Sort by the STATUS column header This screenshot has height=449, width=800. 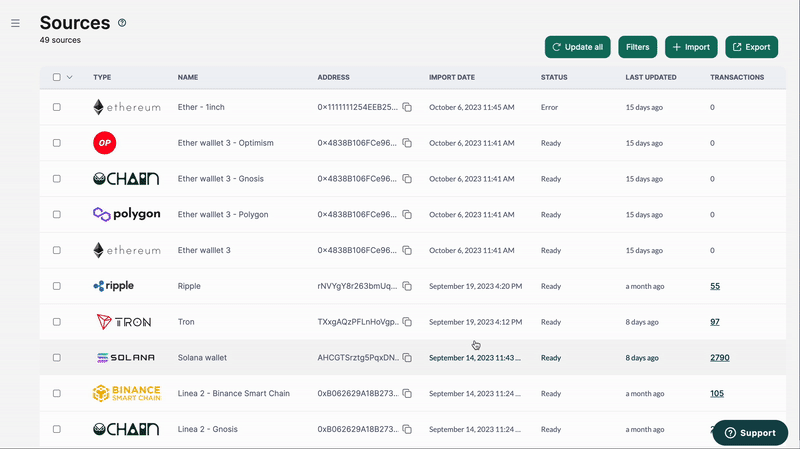554,77
